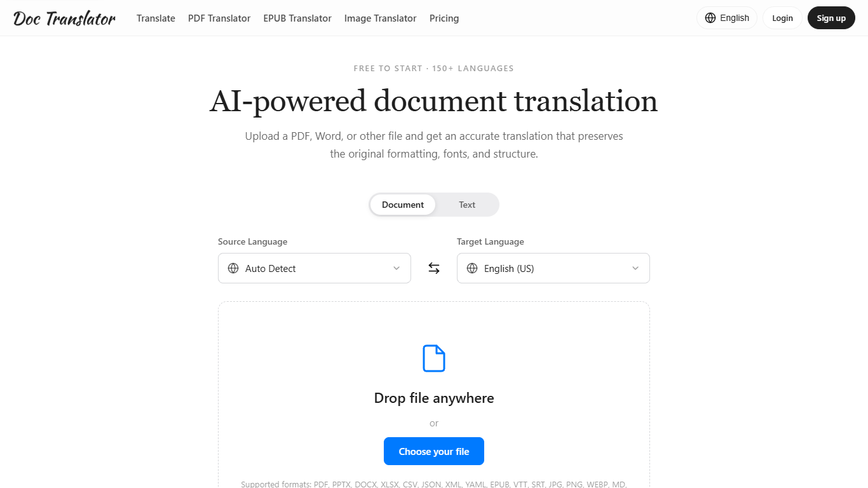The image size is (868, 488).
Task: Click globe icon in Source Language box
Action: click(x=233, y=268)
